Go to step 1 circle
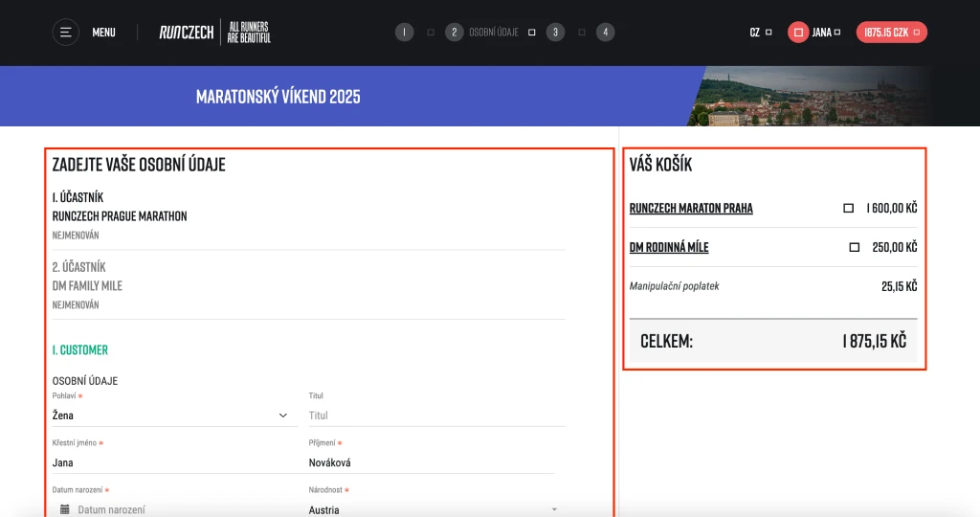Image resolution: width=980 pixels, height=517 pixels. (405, 33)
